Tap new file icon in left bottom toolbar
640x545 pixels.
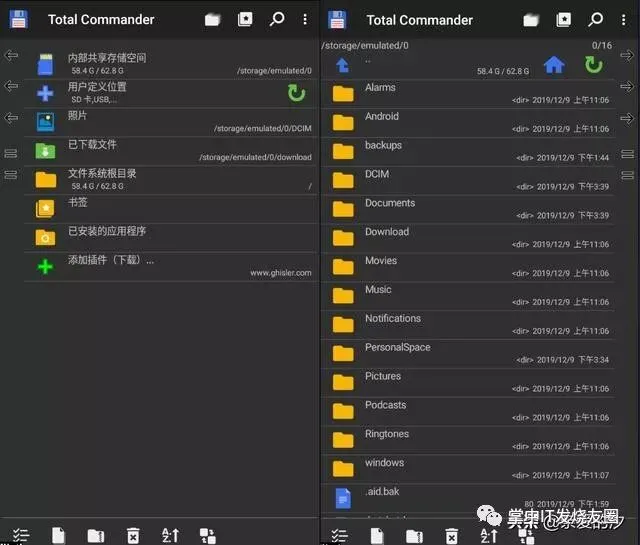(x=58, y=535)
